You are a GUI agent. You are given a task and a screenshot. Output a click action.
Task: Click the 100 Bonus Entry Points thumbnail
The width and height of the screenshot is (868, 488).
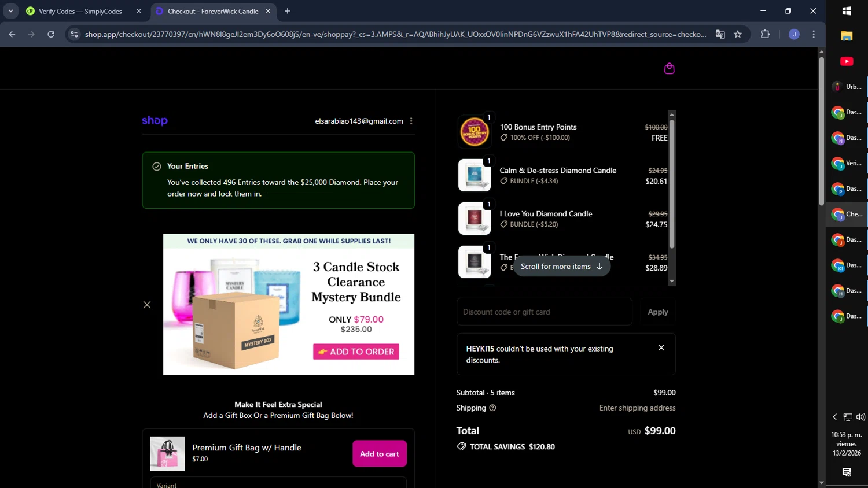coord(474,132)
